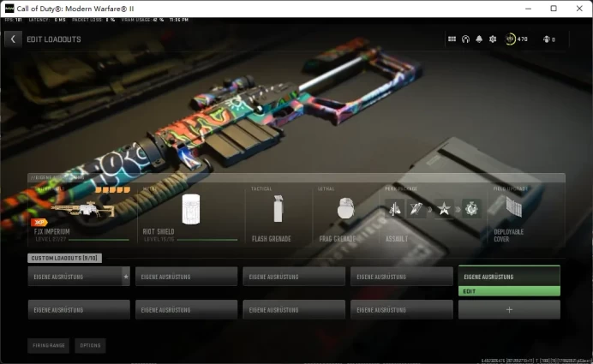
Task: Click the orange attachment pips above the rifle
Action: [112, 189]
